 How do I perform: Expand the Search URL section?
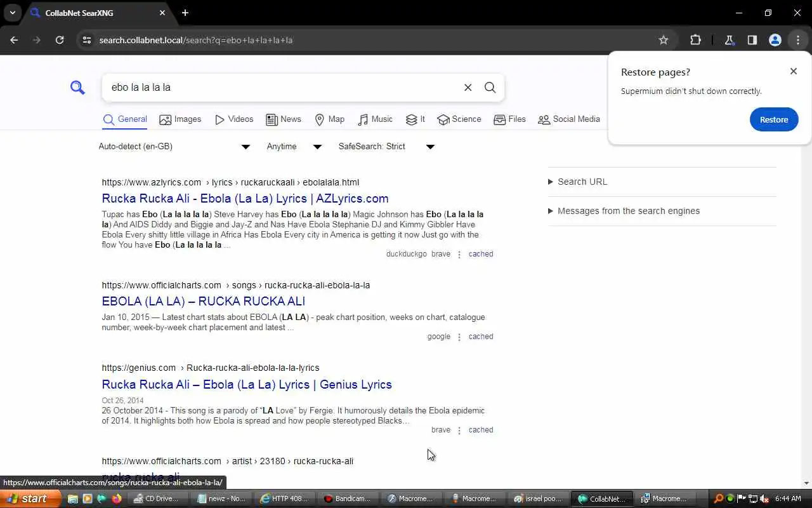[x=578, y=182]
